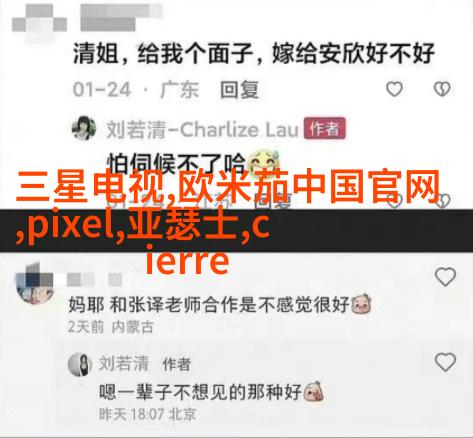This screenshot has height=438, width=473.
Task: Open the 刘若清 username on the bottom reply
Action: (x=124, y=364)
